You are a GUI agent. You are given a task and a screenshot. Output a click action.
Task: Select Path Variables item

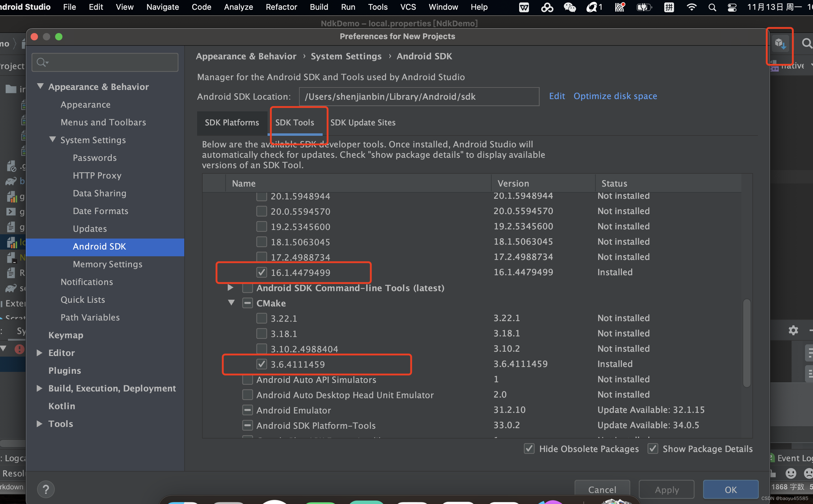pyautogui.click(x=90, y=317)
